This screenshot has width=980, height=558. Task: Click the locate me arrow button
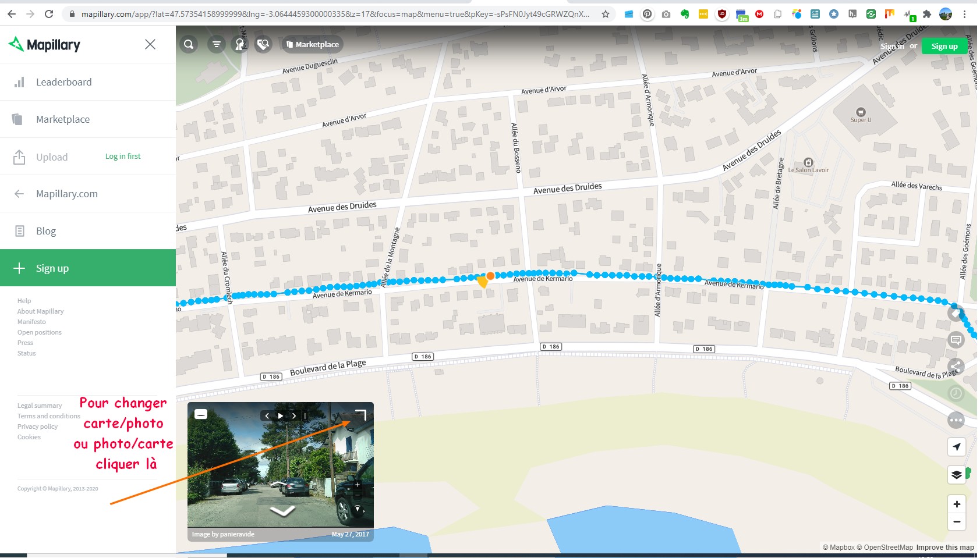[x=956, y=447]
